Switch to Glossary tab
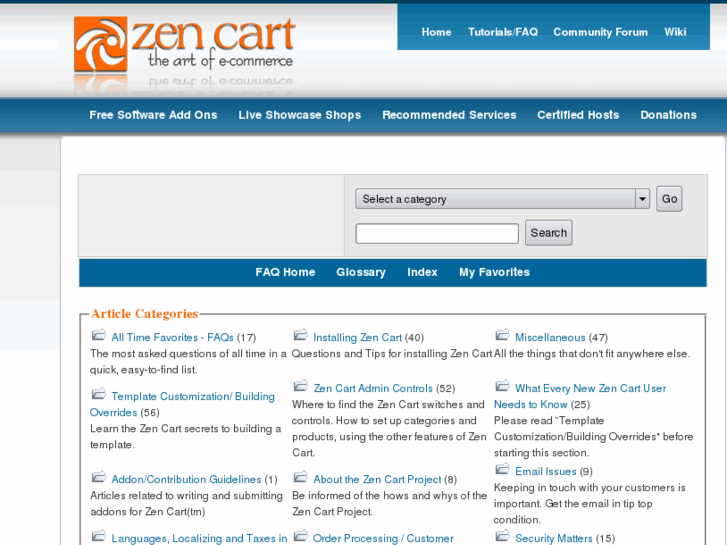Screen dimensions: 727x545 361,272
